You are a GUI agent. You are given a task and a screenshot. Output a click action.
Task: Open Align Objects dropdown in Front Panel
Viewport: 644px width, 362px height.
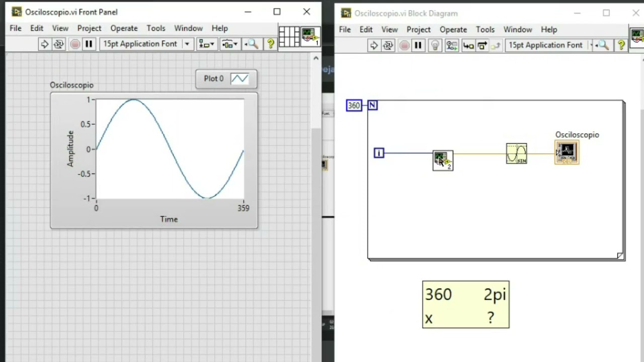coord(206,44)
